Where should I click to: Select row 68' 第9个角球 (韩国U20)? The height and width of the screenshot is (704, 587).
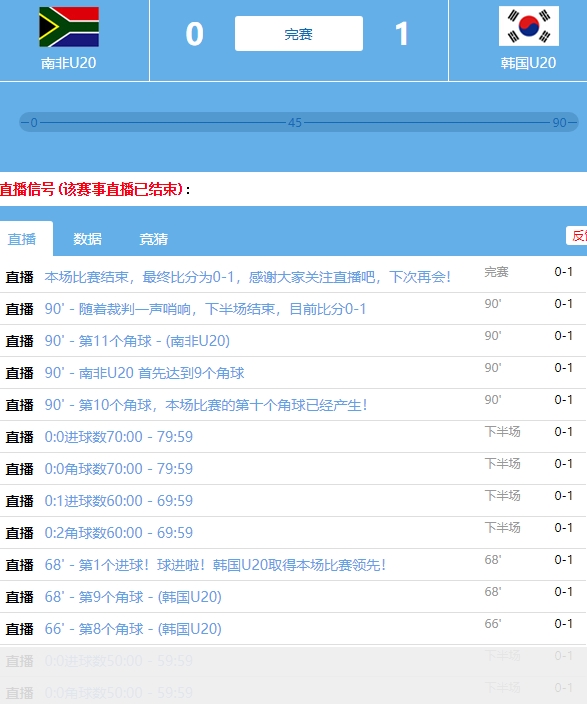[293, 597]
